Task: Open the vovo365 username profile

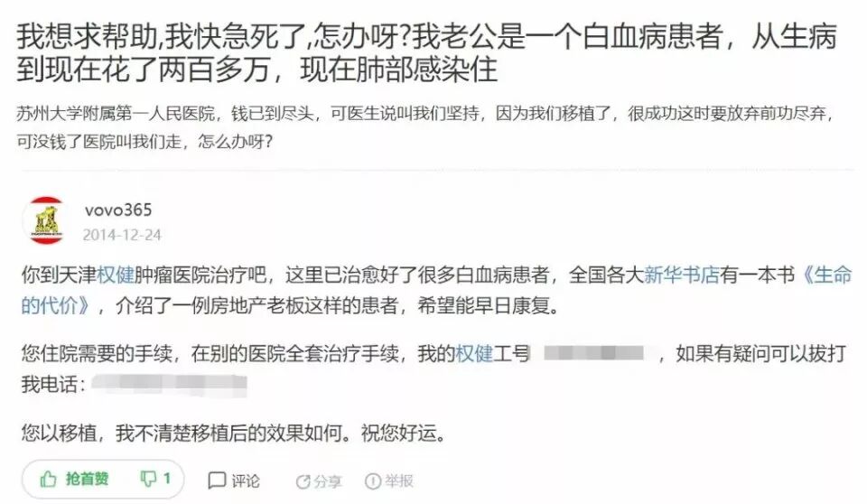Action: point(118,210)
